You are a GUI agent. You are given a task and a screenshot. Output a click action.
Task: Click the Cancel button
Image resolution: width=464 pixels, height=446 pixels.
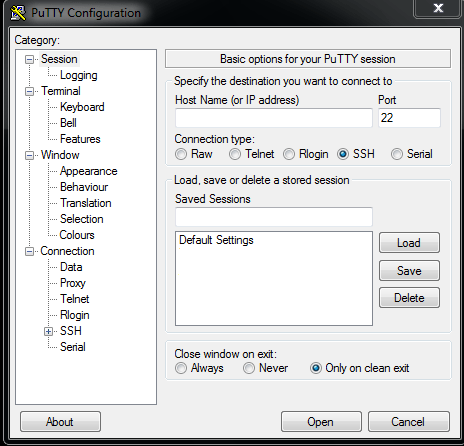(409, 422)
